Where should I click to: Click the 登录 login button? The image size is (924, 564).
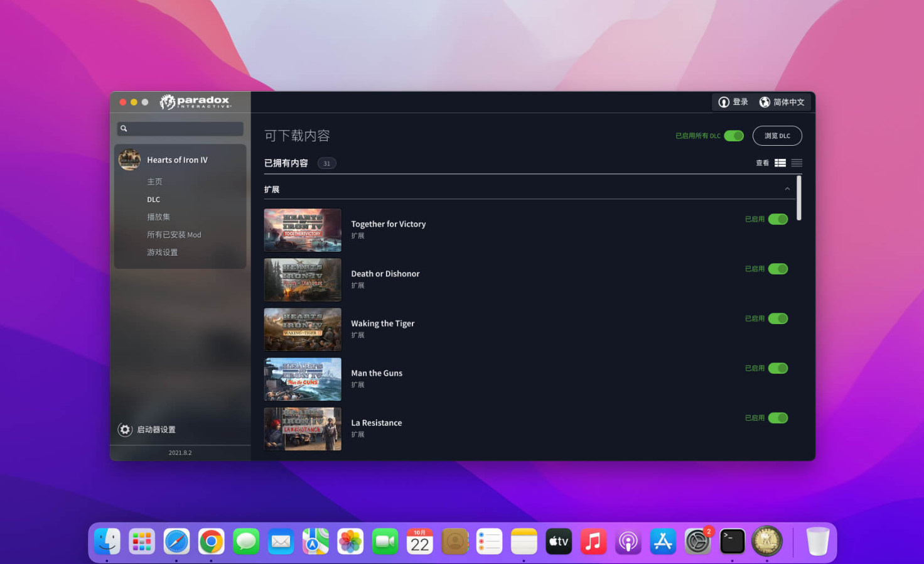[733, 102]
